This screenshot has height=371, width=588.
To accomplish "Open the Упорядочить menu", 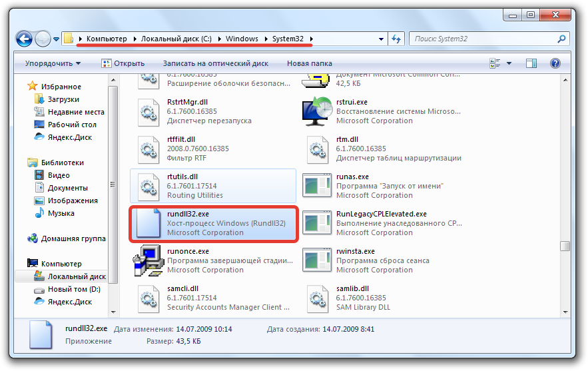I will click(x=53, y=63).
